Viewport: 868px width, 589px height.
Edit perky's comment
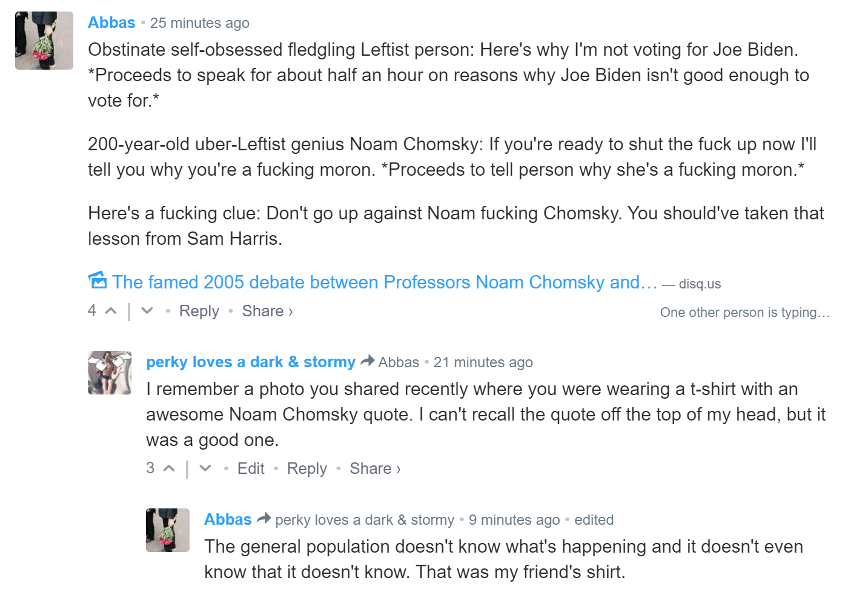point(251,468)
